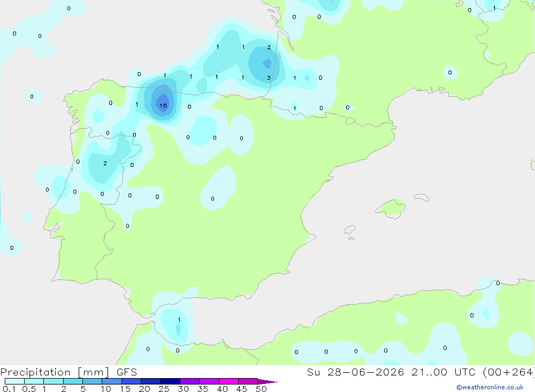535x392 pixels.
Task: Select the 0.5–1 mm legend color box
Action: click(x=34, y=381)
